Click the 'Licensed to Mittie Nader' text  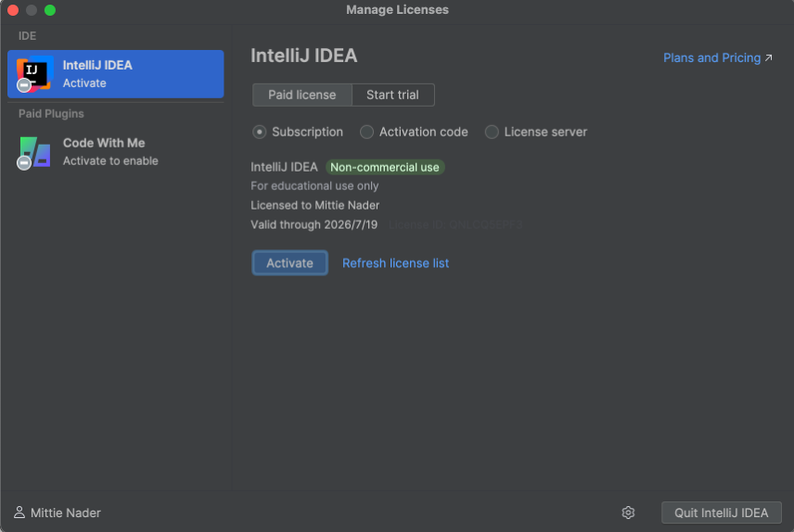pyautogui.click(x=315, y=206)
